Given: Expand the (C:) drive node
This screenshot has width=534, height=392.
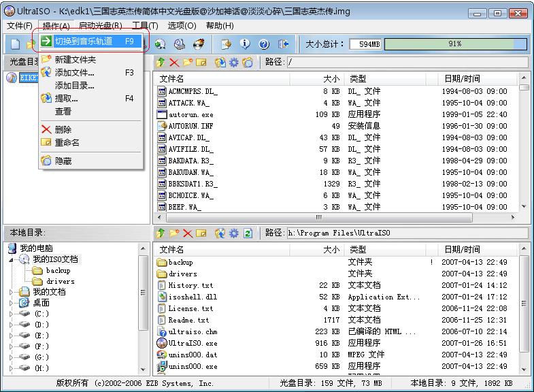Looking at the screenshot, I should click(x=12, y=314).
